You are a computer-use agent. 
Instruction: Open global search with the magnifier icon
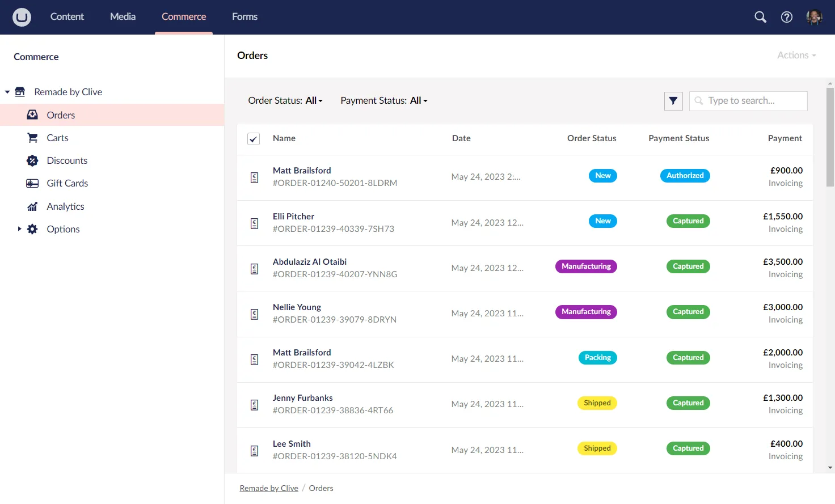[x=760, y=17]
